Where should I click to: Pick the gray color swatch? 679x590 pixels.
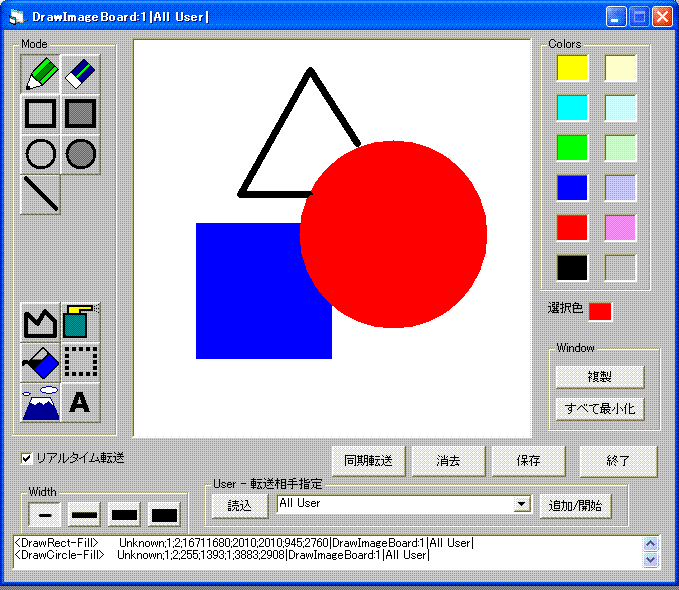[x=620, y=268]
